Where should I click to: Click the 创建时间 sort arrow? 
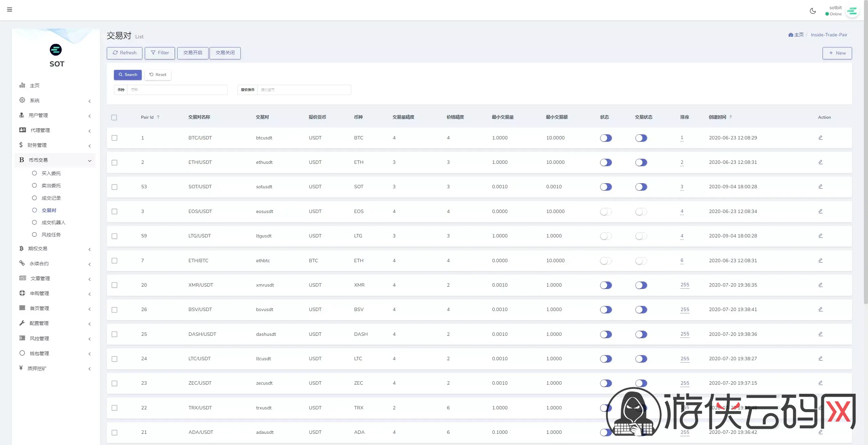(x=731, y=117)
